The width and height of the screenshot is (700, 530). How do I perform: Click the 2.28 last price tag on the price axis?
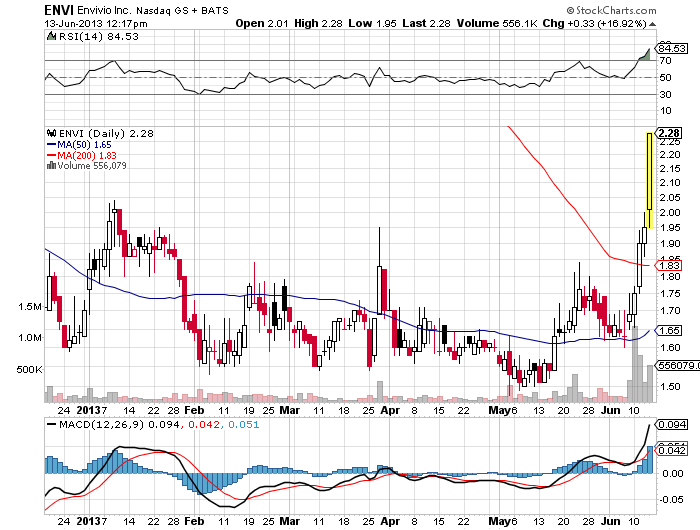(669, 133)
